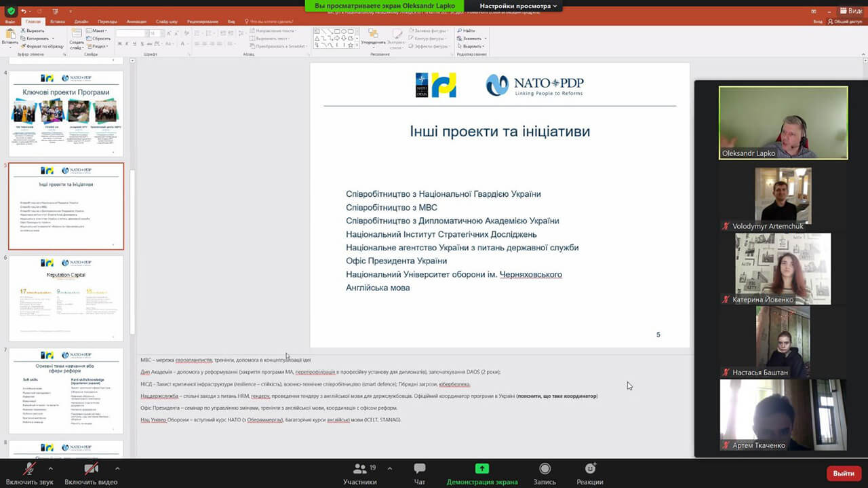Expand video options arrow beside camera
The image size is (868, 488).
[117, 468]
